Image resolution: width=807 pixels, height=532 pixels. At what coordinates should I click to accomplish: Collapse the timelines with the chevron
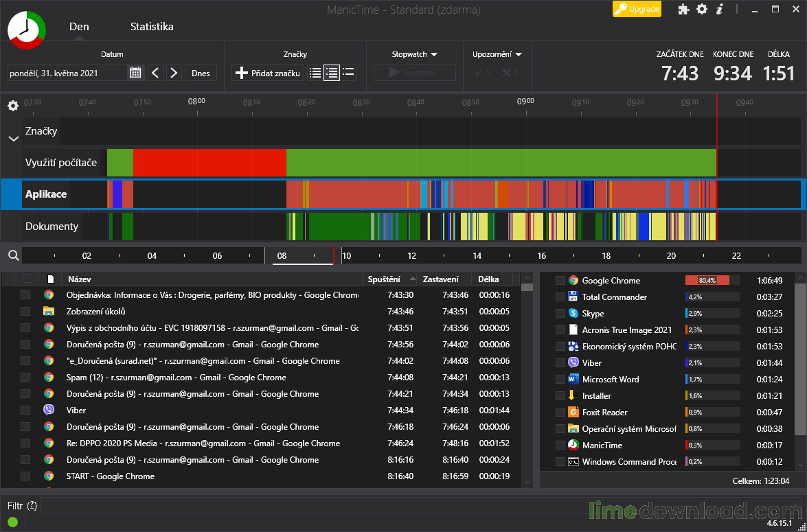click(x=14, y=139)
